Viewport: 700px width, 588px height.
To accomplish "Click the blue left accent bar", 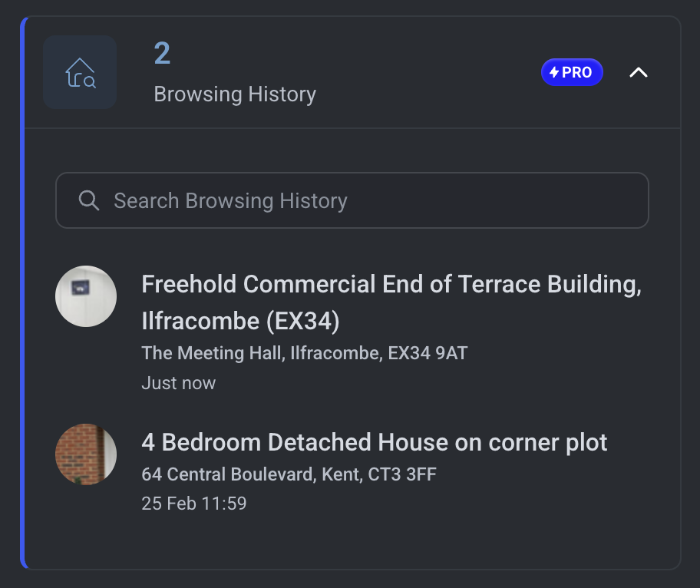I will click(23, 292).
